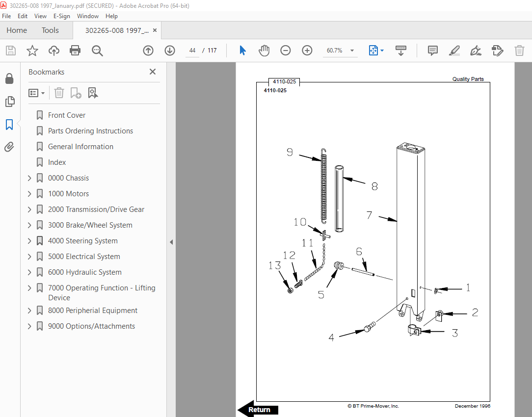Open the fit page options arrow
This screenshot has height=417, width=532.
click(382, 51)
